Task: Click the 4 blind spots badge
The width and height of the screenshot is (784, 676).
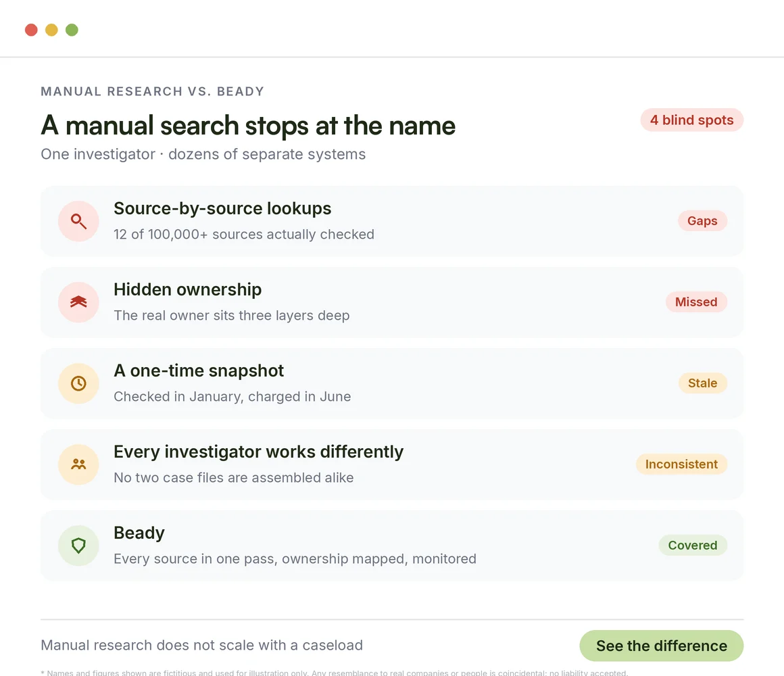Action: pos(692,120)
